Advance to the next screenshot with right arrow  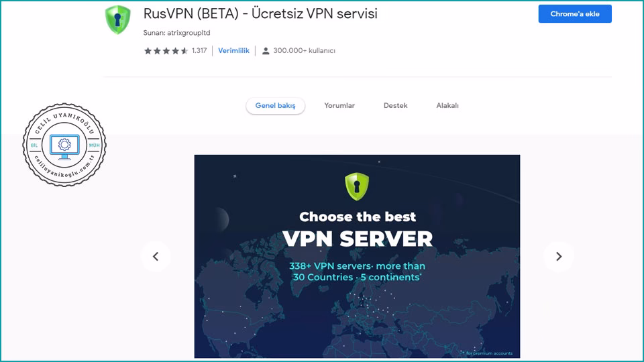coord(559,257)
